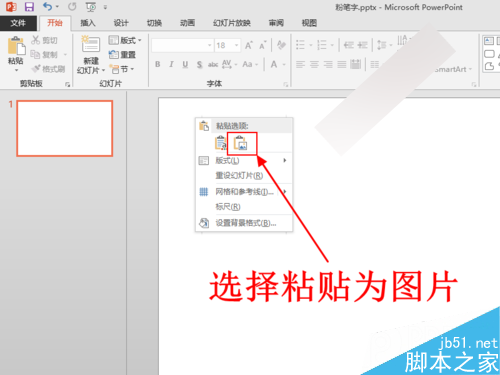Select slide 1 thumbnail in left pane
This screenshot has height=375, width=500.
click(x=65, y=128)
